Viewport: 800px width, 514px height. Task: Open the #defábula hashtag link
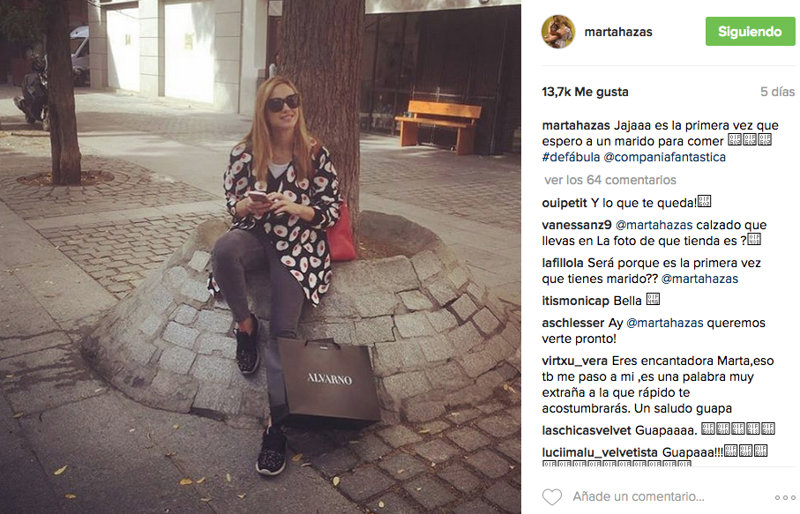[x=571, y=157]
